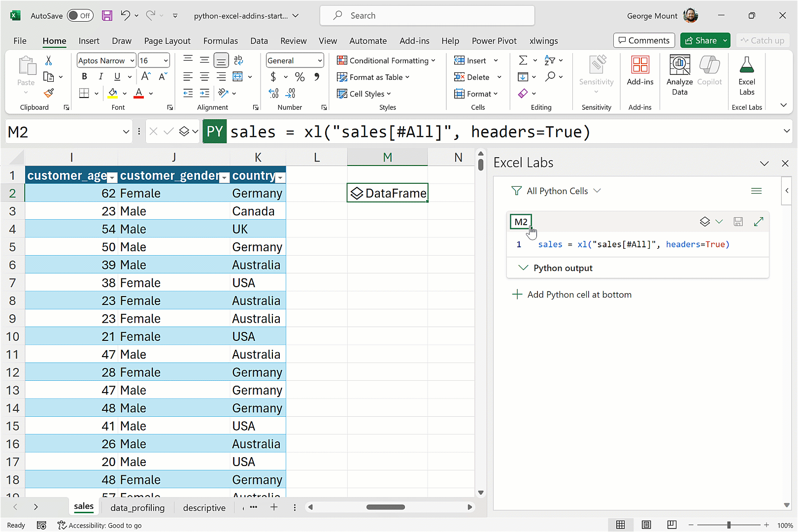The height and width of the screenshot is (532, 798).
Task: Click the AutoSum sigma icon
Action: point(523,61)
